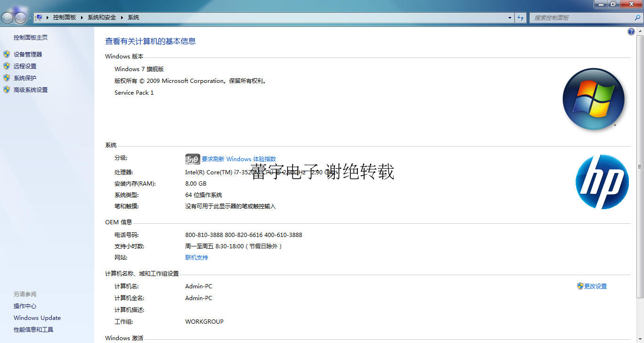Go back using the Back arrow button
The image size is (644, 343).
8,18
